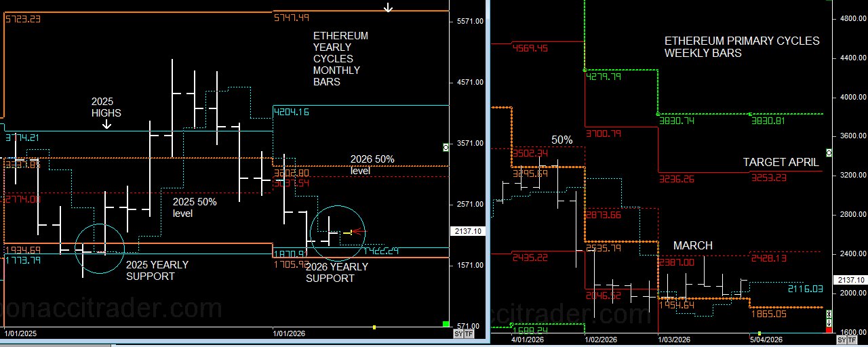The height and width of the screenshot is (347, 868).
Task: Click the yellow marker on the monthly time axis
Action: coord(374,327)
